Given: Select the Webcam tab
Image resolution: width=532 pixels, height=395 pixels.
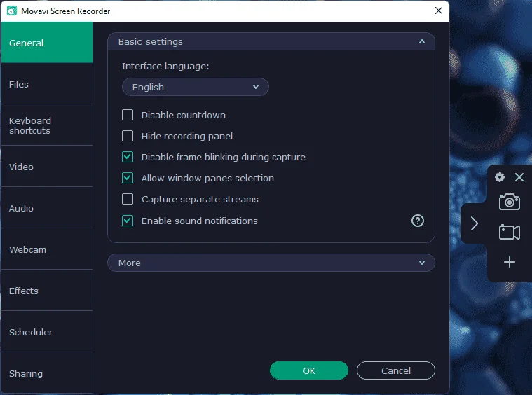Looking at the screenshot, I should pyautogui.click(x=47, y=249).
